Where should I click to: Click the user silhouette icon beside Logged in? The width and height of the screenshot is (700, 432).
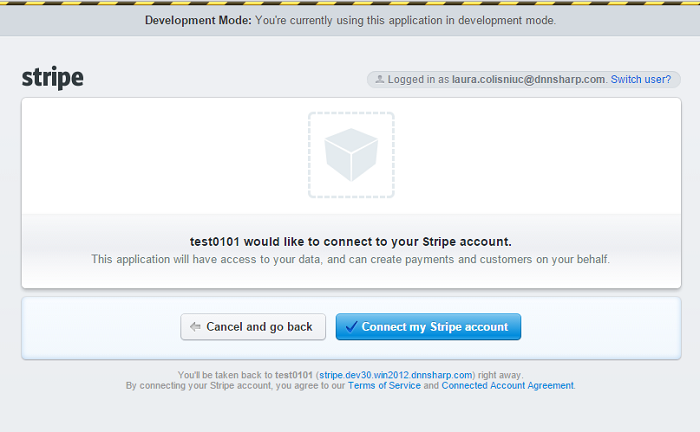379,79
